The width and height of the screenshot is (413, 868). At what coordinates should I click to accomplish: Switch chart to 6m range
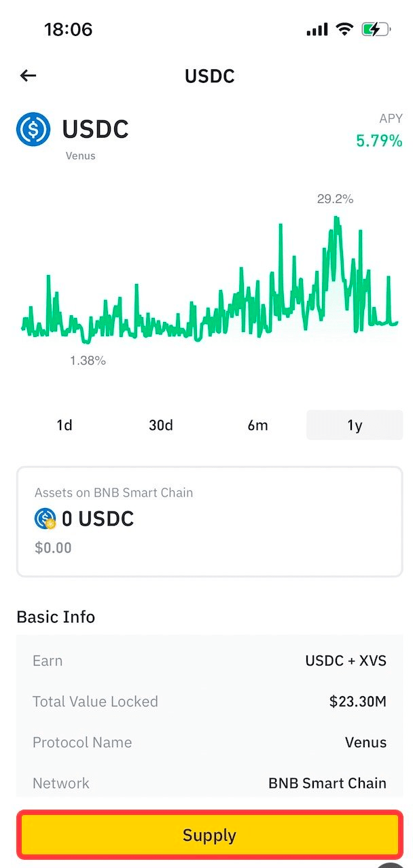point(257,425)
